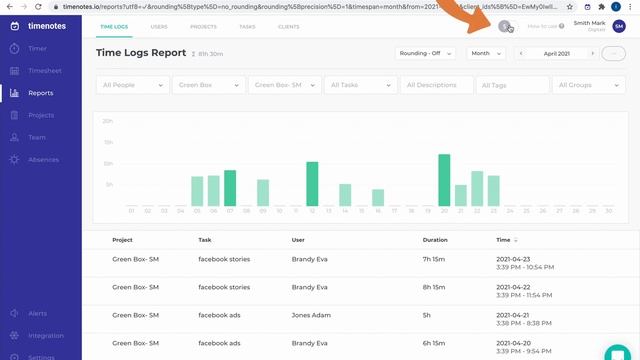Expand the Green Box client filter
Viewport: 640px width, 360px height.
[209, 85]
